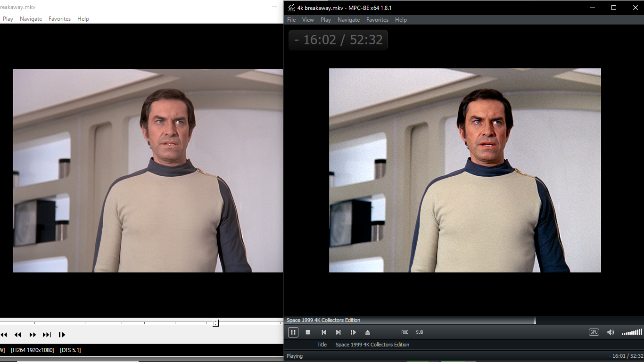The image size is (644, 362).
Task: Click the GPU decoding indicator icon
Action: point(594,332)
